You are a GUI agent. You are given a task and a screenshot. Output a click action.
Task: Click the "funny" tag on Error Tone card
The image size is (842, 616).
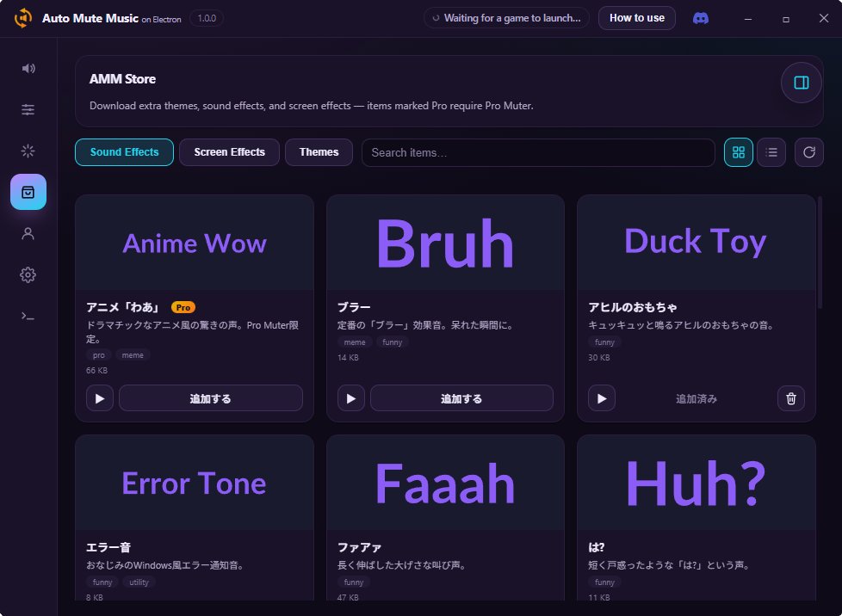(102, 582)
